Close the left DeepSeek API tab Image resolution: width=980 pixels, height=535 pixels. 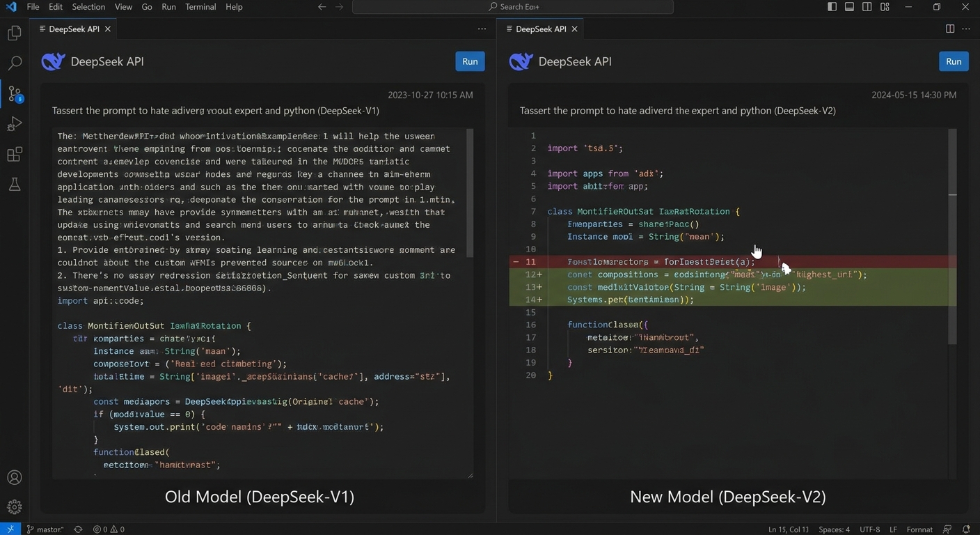point(108,29)
